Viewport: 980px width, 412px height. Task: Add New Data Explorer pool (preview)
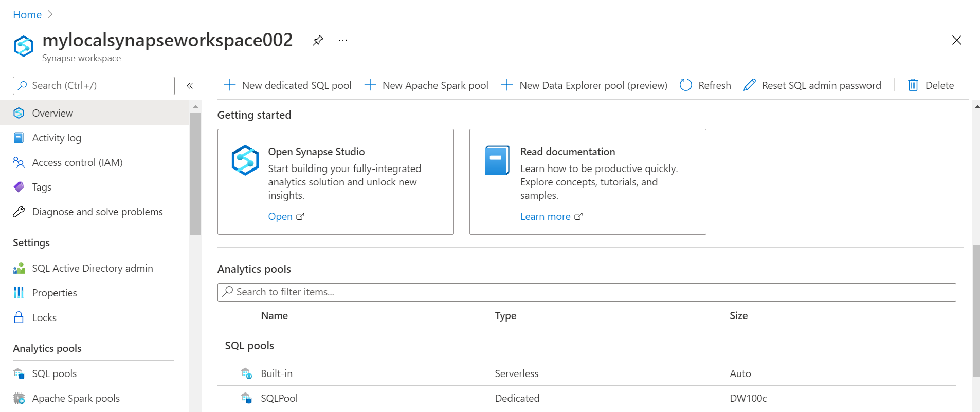click(x=584, y=85)
